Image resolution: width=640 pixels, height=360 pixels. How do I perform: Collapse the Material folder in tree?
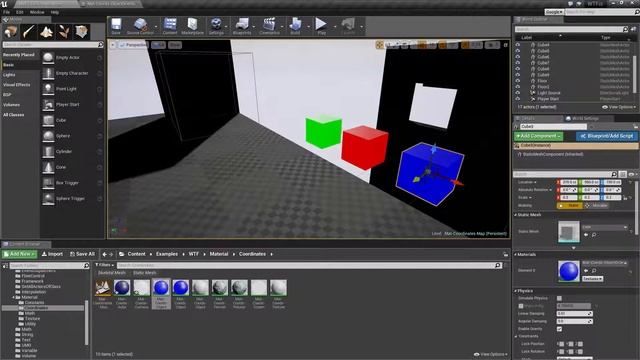tap(13, 298)
